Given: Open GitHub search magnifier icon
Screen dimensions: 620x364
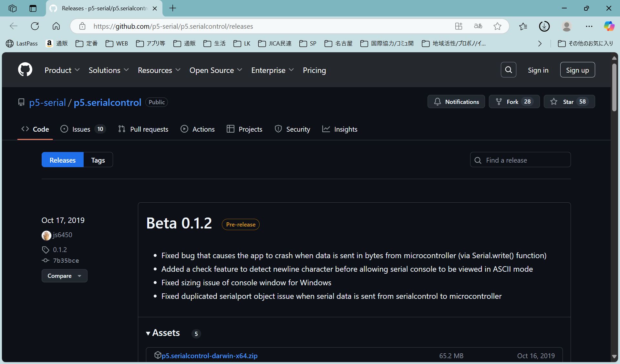Looking at the screenshot, I should [508, 70].
